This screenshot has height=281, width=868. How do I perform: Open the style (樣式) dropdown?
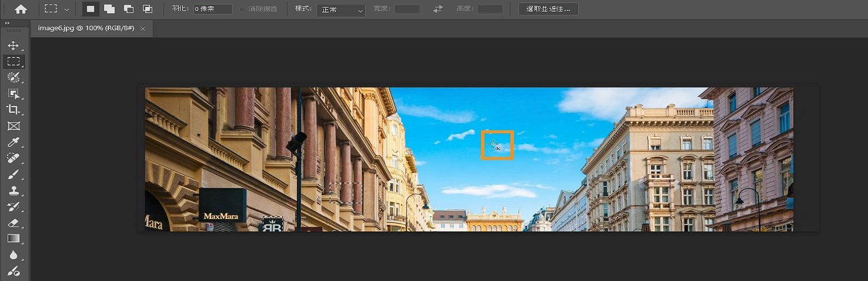[341, 10]
